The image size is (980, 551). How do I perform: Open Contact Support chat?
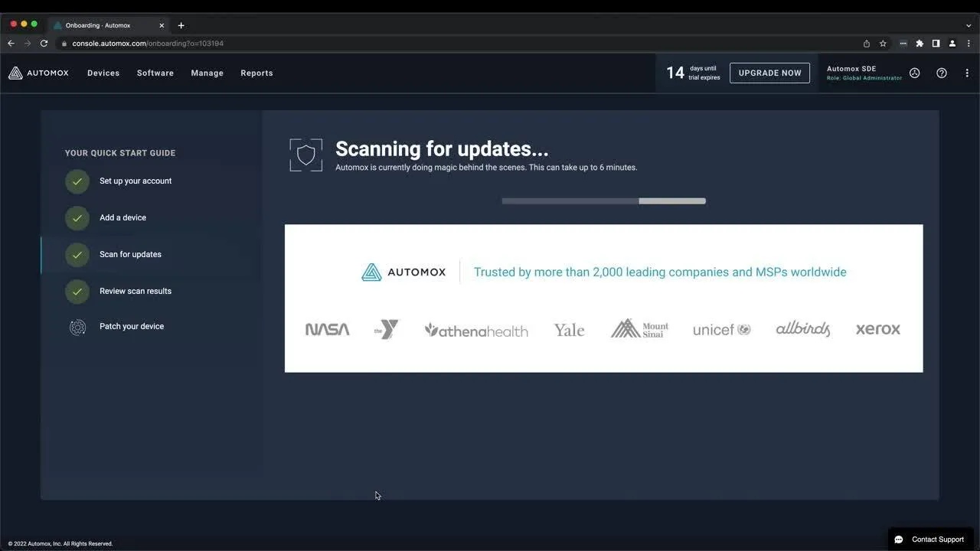pos(930,540)
